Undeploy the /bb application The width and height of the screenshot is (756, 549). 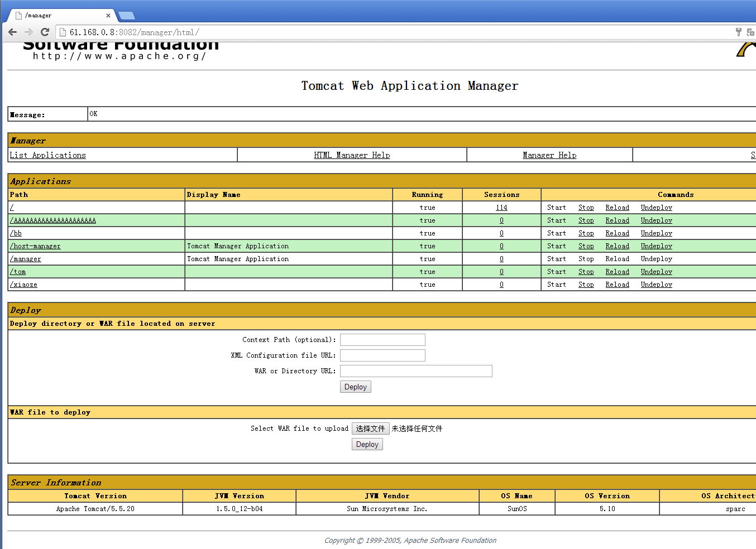click(x=657, y=233)
